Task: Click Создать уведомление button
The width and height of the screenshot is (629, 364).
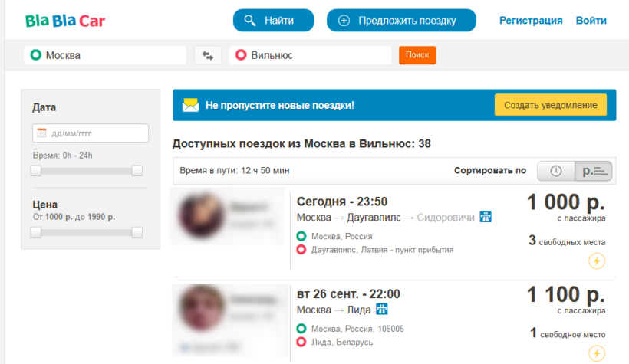Action: [550, 105]
